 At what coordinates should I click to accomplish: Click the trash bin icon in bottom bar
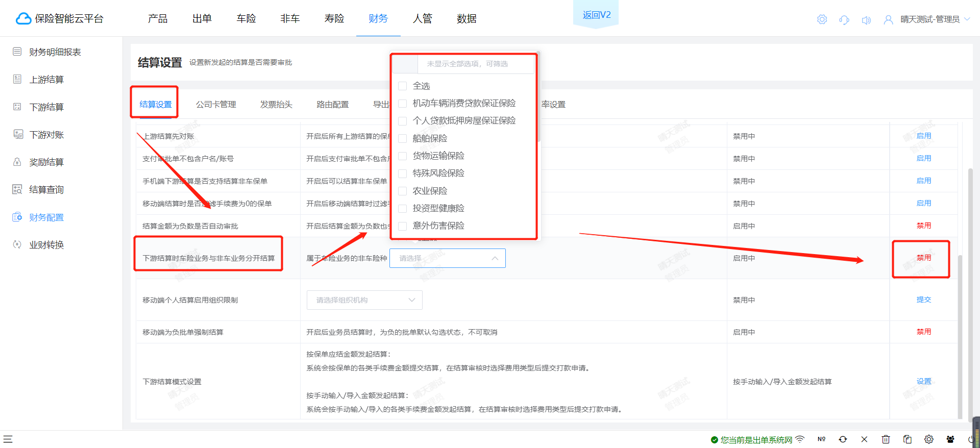coord(886,439)
